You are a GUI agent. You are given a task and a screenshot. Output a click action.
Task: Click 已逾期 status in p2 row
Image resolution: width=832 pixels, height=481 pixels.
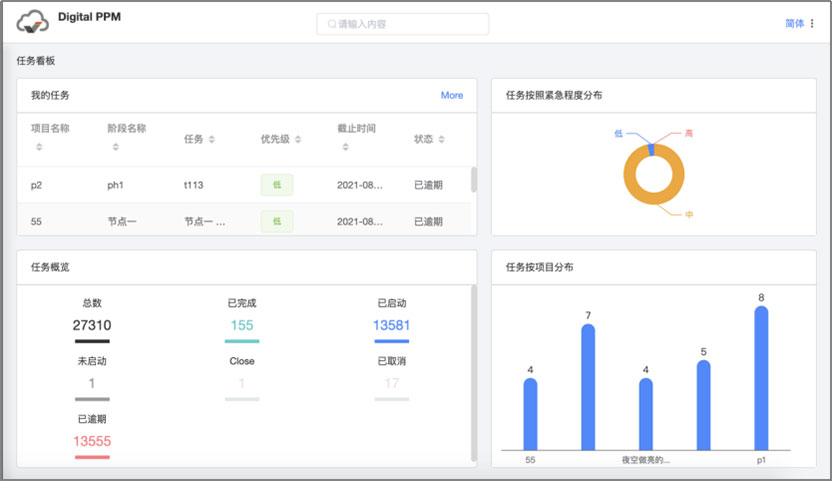coord(428,185)
